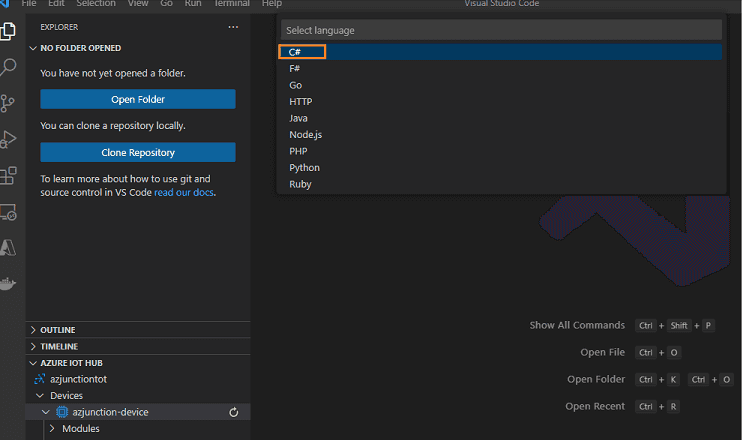Collapse the Azure IoT Hub section
Screen dimensions: 742x440
pyautogui.click(x=33, y=363)
